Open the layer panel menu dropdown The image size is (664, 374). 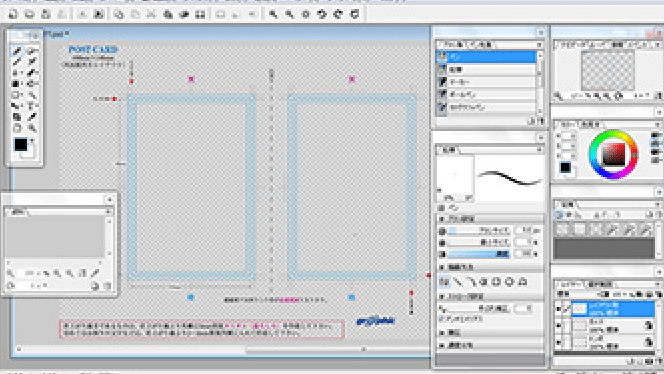pos(658,284)
